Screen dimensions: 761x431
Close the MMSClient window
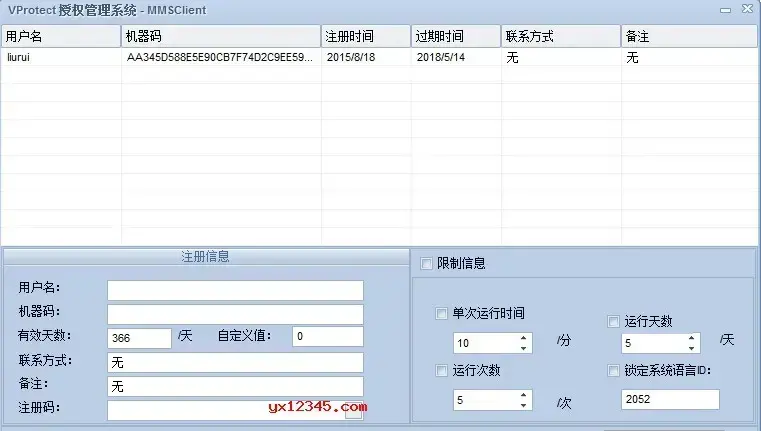pos(747,9)
